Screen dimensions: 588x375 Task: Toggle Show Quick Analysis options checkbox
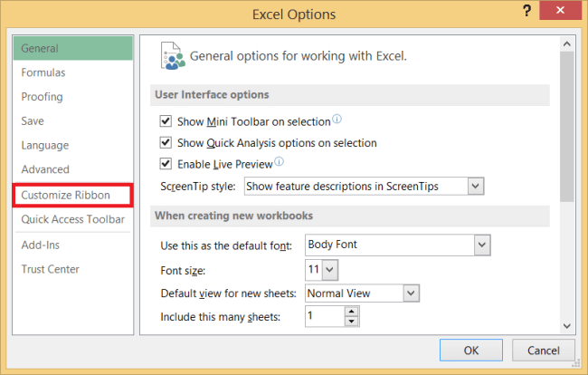click(166, 142)
